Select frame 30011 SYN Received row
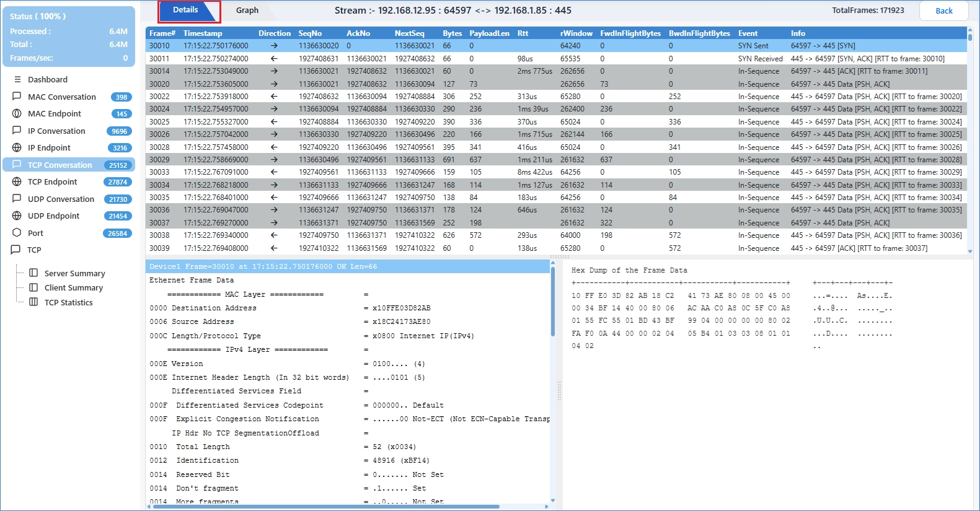 [556, 58]
